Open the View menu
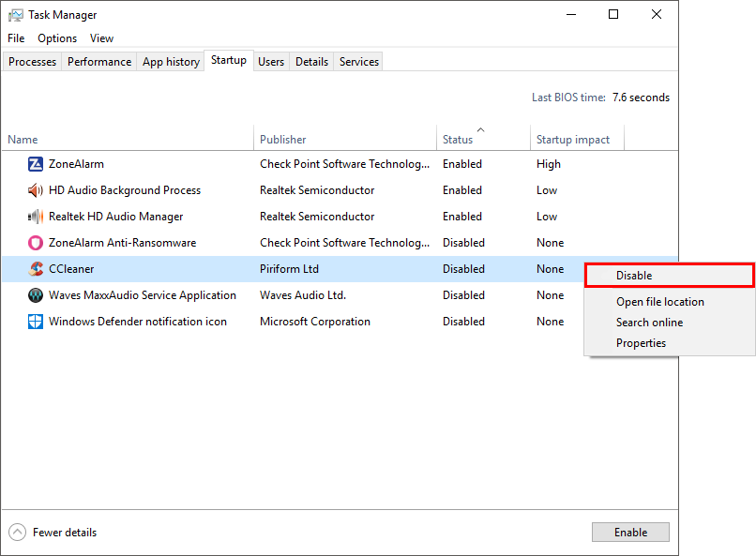 101,38
